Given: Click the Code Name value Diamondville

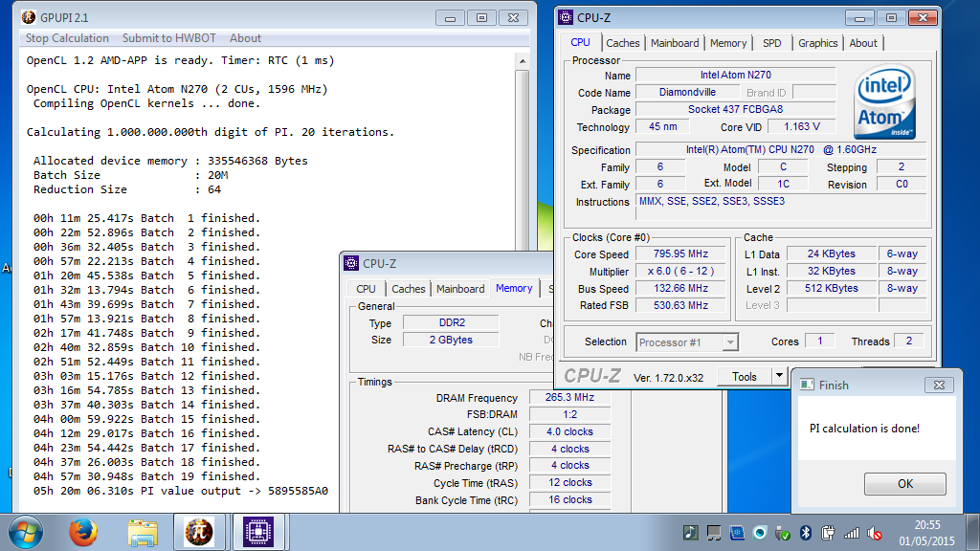Looking at the screenshot, I should tap(687, 92).
